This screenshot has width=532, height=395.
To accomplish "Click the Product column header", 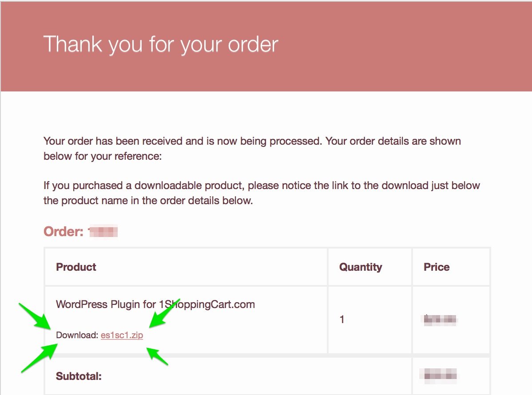I will 76,267.
